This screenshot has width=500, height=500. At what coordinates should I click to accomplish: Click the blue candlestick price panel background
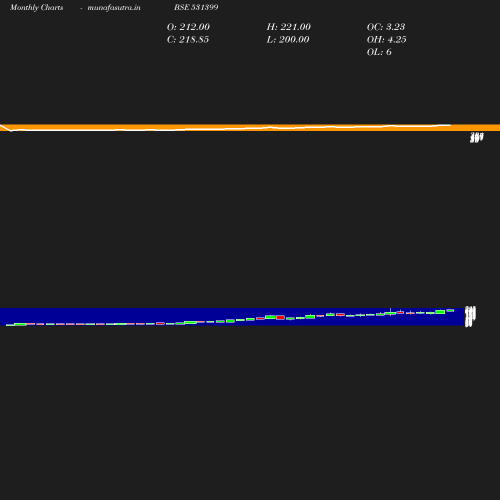(x=232, y=317)
